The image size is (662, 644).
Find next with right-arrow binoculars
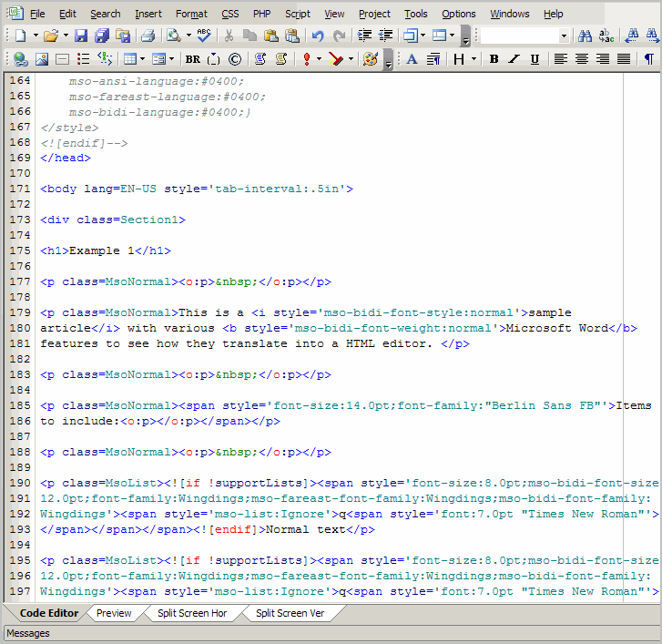tap(652, 36)
